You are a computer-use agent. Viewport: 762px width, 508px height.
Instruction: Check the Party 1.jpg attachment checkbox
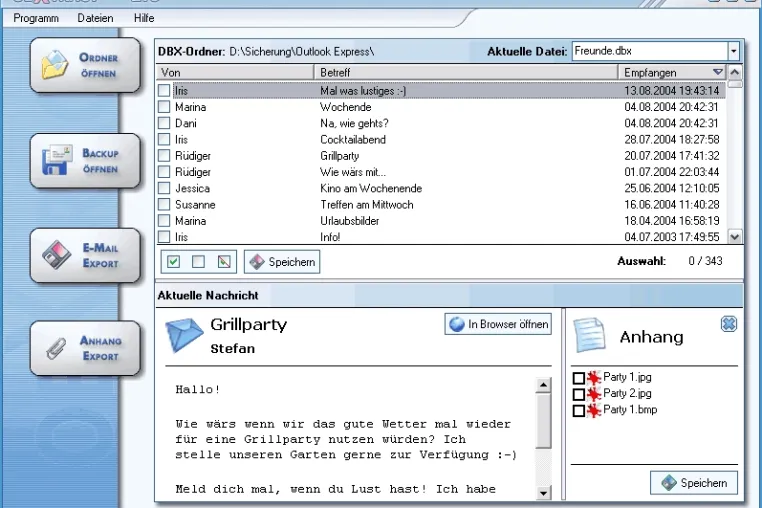pos(578,378)
